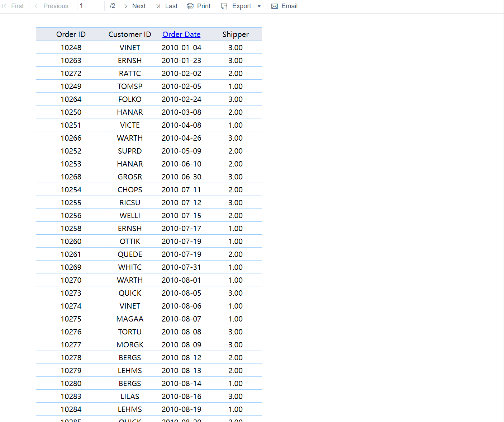Go to the Next page of the report
The height and width of the screenshot is (422, 504).
click(x=139, y=6)
